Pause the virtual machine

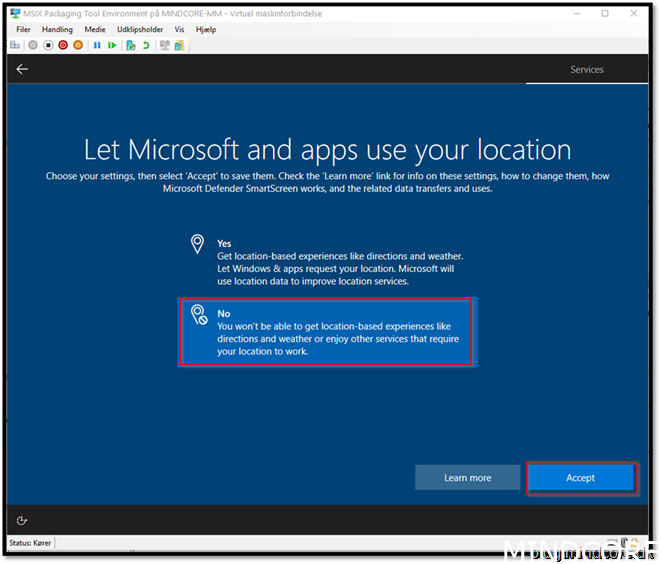coord(97,45)
